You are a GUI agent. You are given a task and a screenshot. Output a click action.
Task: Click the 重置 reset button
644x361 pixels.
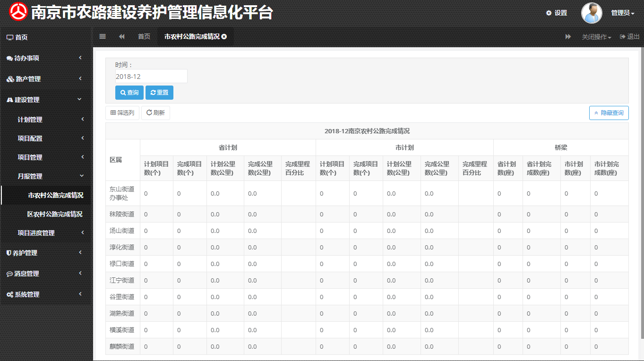159,93
